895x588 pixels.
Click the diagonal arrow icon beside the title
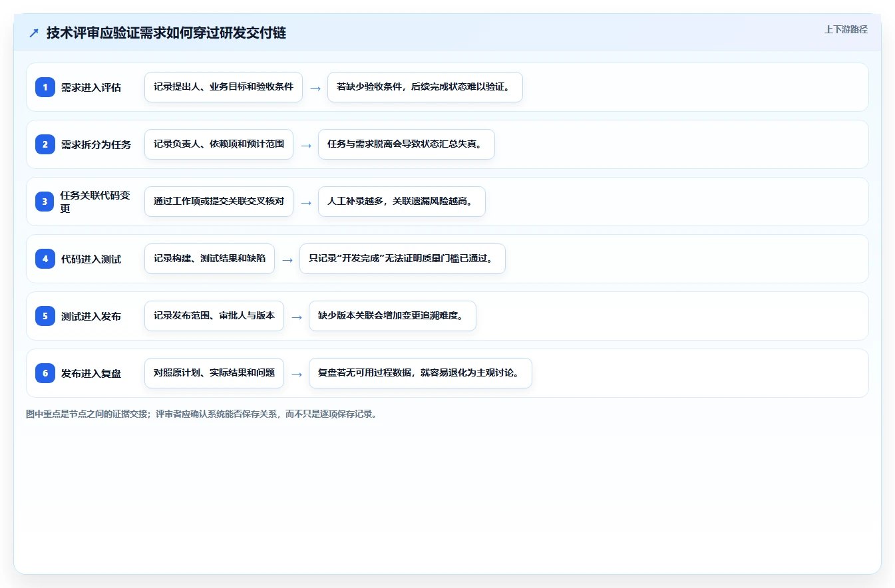tap(34, 33)
